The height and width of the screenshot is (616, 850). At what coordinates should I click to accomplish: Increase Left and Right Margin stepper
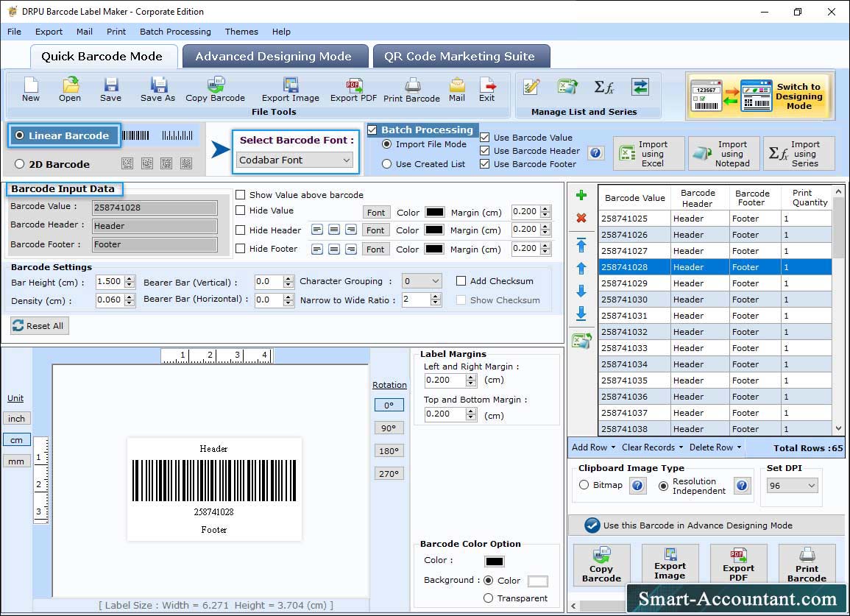(x=471, y=377)
